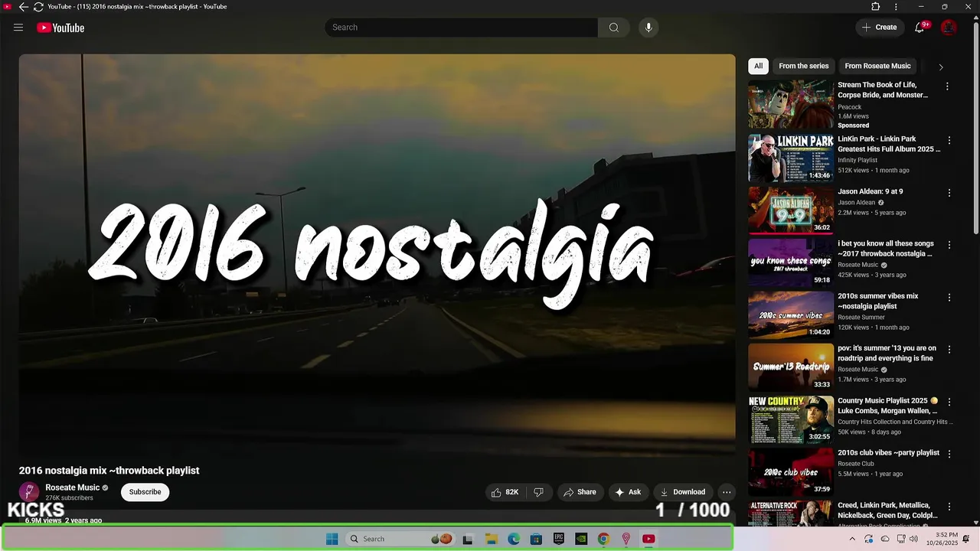Open Epic Games Launcher from taskbar
980x551 pixels.
pyautogui.click(x=559, y=539)
